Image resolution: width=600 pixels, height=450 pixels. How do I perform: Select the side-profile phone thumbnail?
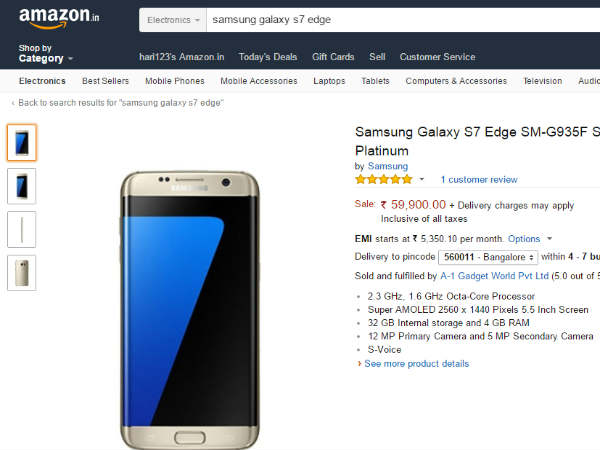coord(21,229)
